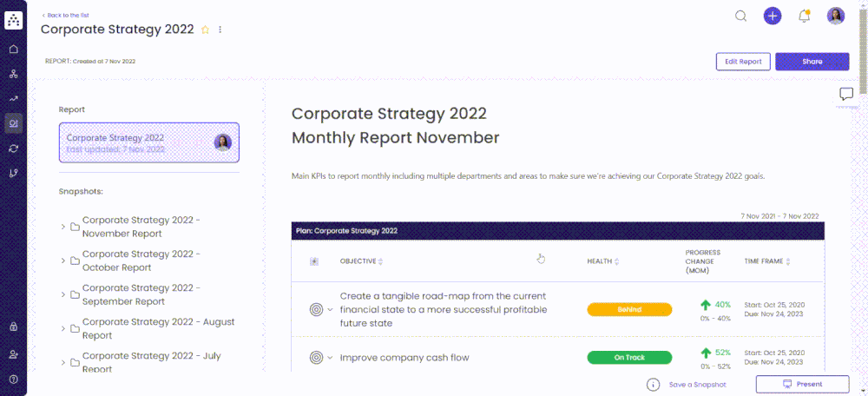Click the hierarchy tree sidebar icon
Viewport: 868px width, 396px height.
pos(13,74)
